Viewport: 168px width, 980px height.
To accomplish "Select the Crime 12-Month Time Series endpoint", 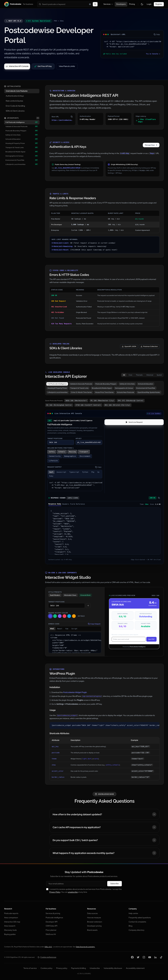I will (81, 392).
